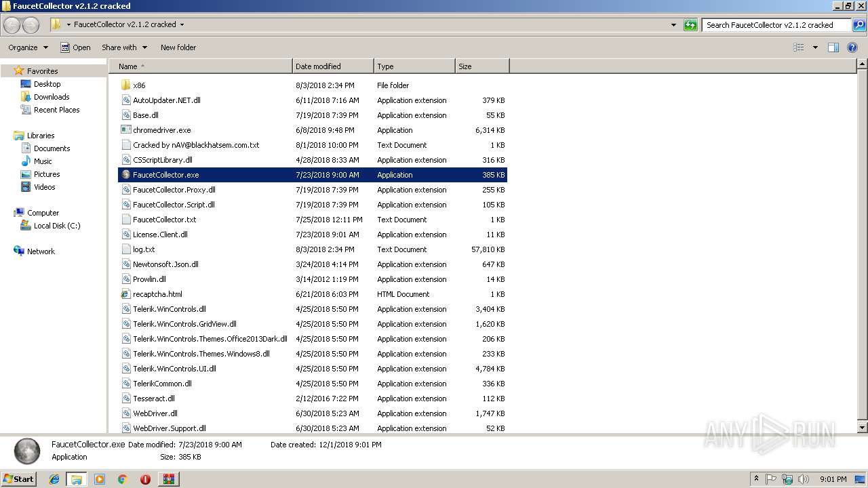Viewport: 868px width, 488px height.
Task: Click the Open toolbar button
Action: 75,47
